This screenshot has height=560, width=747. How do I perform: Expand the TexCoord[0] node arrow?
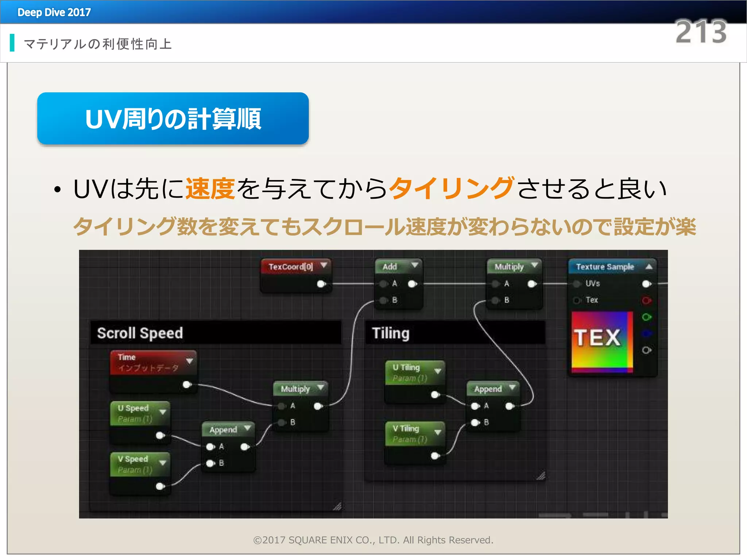coord(324,265)
